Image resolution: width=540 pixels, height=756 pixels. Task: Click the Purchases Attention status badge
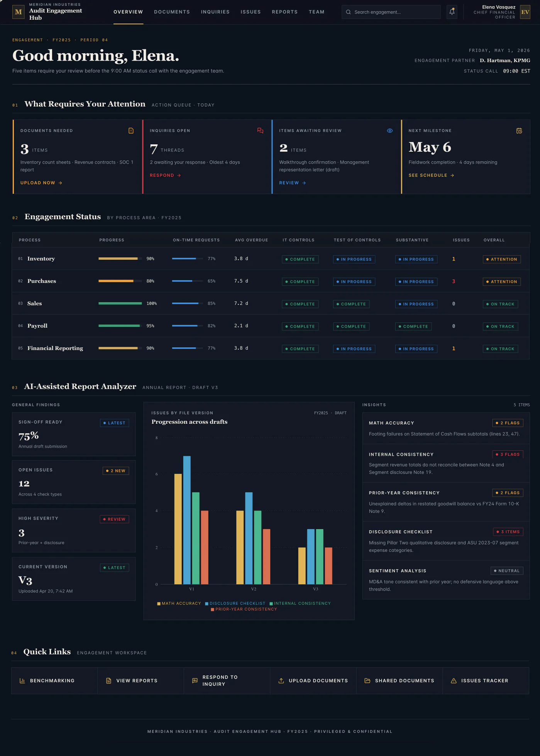click(x=501, y=282)
